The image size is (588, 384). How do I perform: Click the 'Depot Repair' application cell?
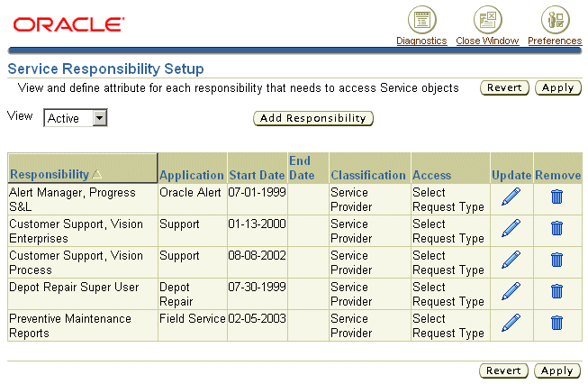(x=193, y=294)
